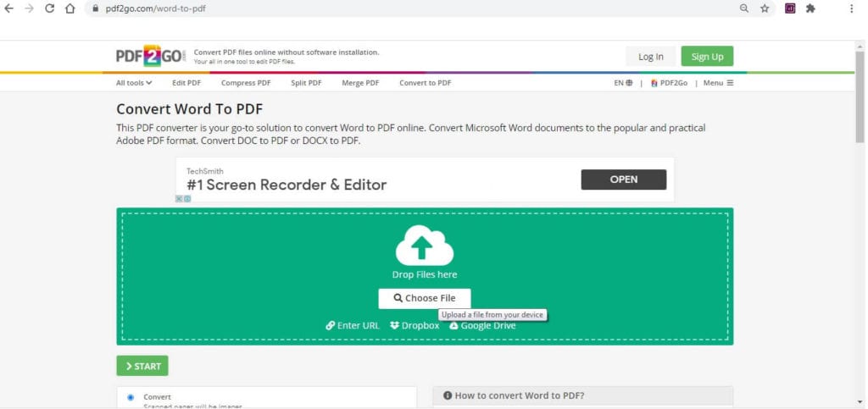The width and height of the screenshot is (868, 409).
Task: Click the PDF2Go link in the nav bar
Action: click(x=669, y=83)
